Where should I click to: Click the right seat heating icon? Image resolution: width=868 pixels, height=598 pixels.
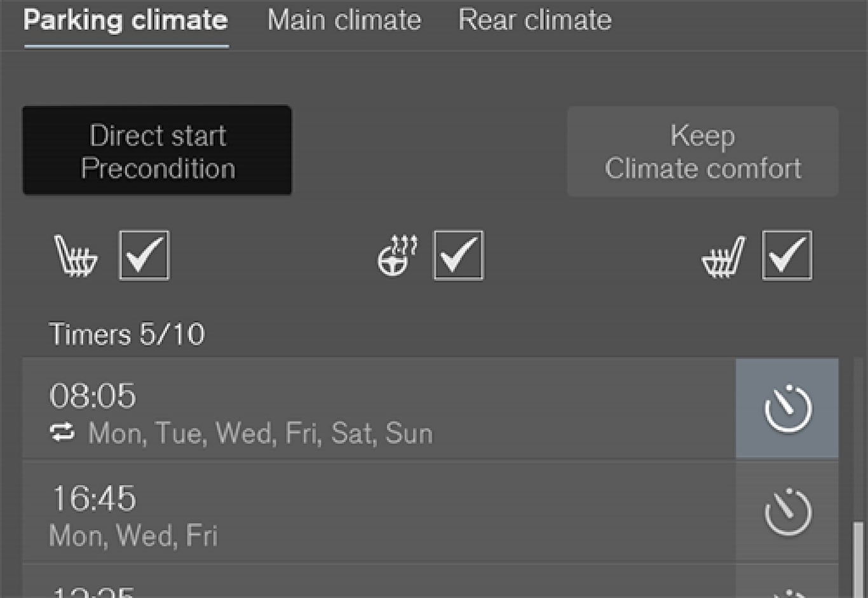coord(723,257)
